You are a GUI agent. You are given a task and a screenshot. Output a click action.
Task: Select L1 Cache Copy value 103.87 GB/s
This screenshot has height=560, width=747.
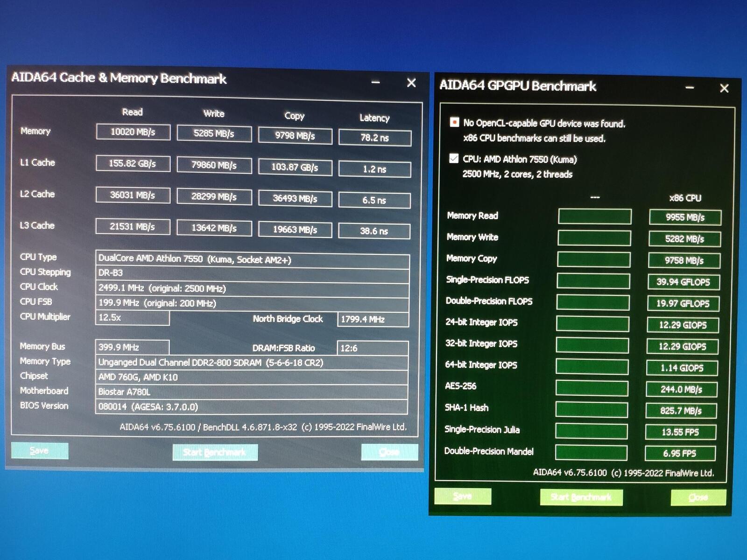click(x=295, y=168)
